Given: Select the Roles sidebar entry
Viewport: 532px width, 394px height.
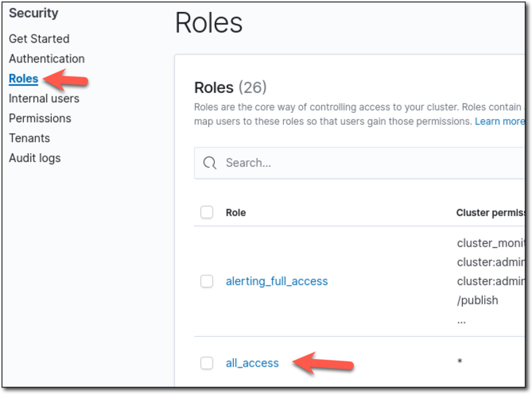Looking at the screenshot, I should [x=23, y=78].
